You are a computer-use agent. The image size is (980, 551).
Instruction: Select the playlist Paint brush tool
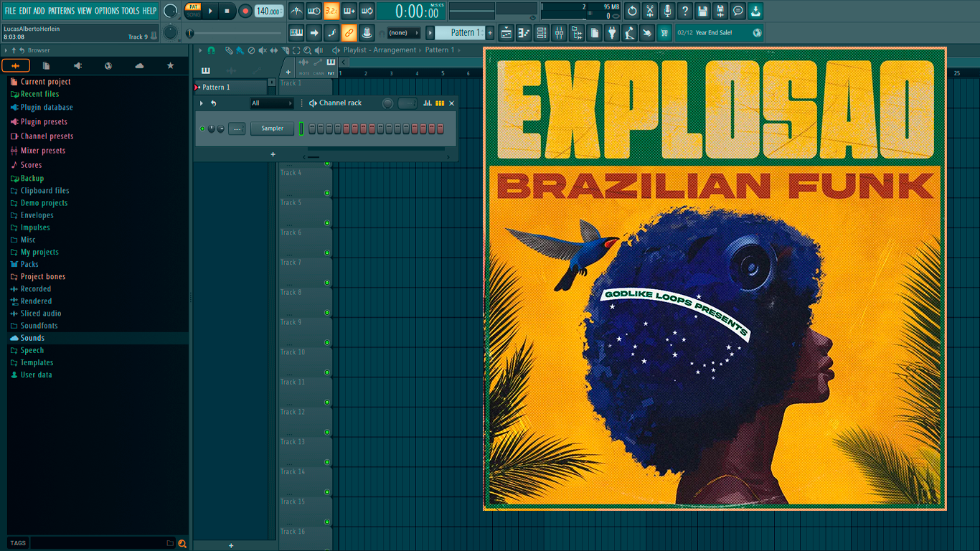tap(240, 50)
